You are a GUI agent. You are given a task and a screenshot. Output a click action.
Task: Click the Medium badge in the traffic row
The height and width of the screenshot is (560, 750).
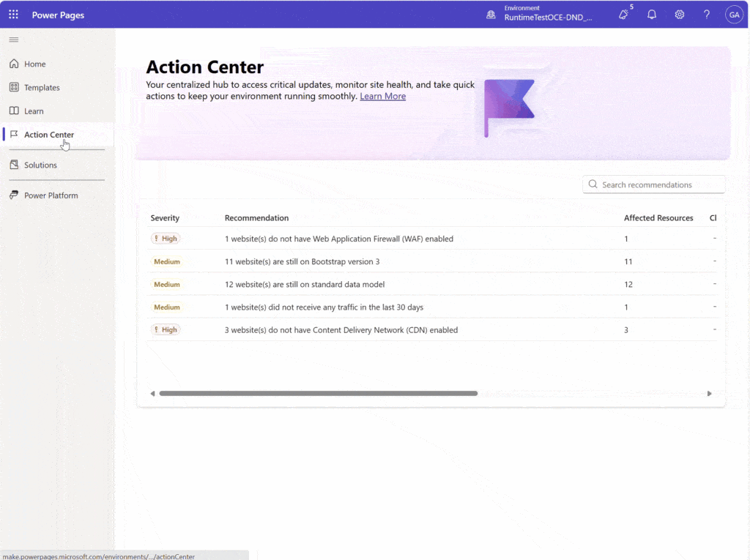[167, 307]
